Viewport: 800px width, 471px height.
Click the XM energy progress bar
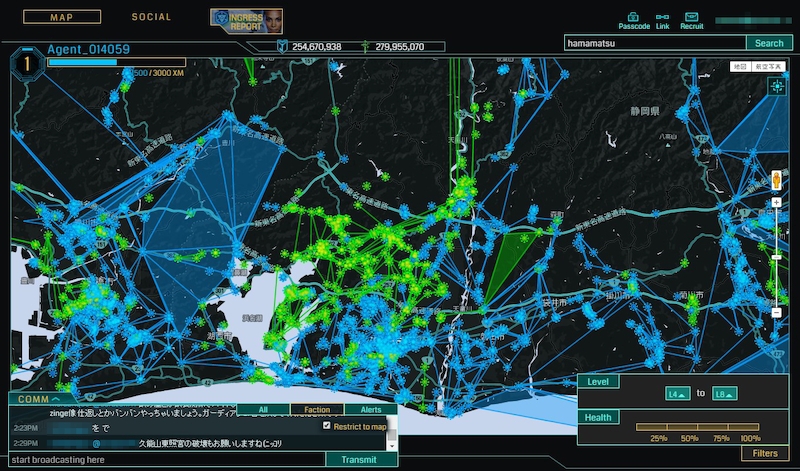point(116,63)
